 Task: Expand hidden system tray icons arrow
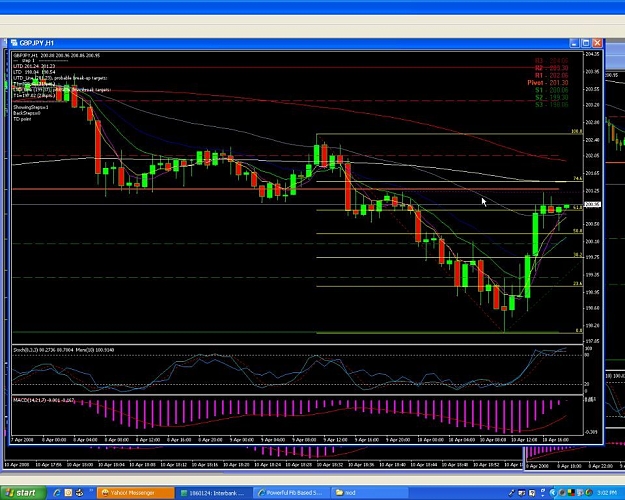[552, 493]
